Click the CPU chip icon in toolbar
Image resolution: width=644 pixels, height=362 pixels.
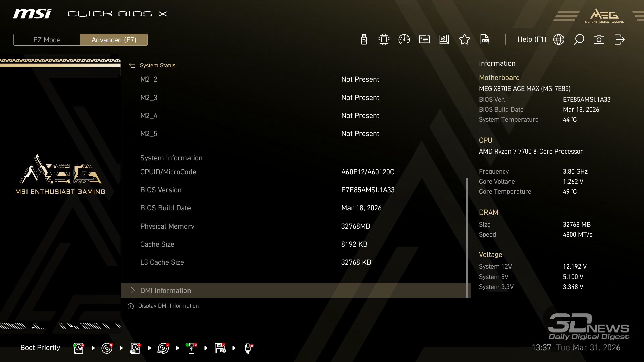coord(384,40)
